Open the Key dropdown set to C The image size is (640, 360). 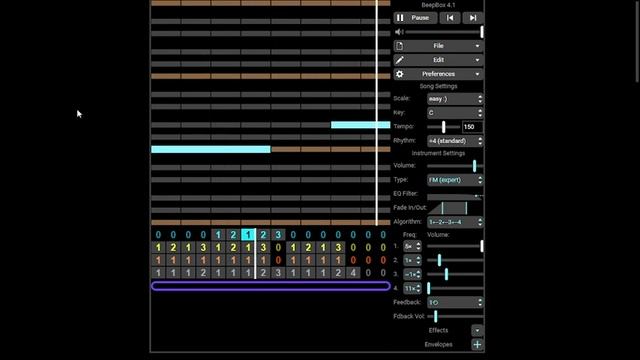[455, 113]
